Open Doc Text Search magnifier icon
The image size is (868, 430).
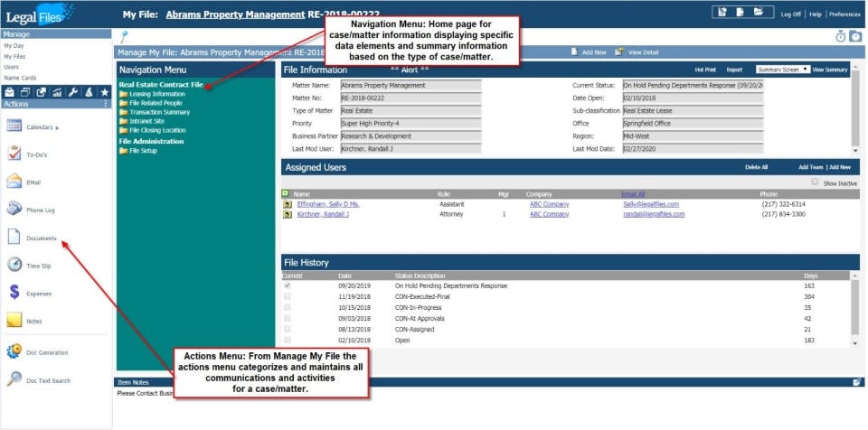click(x=14, y=379)
